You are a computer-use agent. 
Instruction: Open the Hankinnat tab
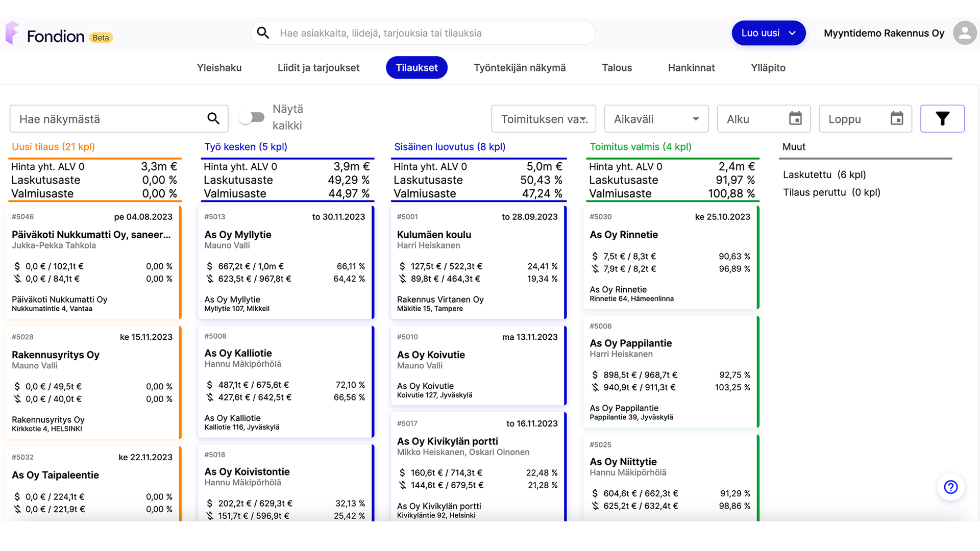(x=691, y=67)
